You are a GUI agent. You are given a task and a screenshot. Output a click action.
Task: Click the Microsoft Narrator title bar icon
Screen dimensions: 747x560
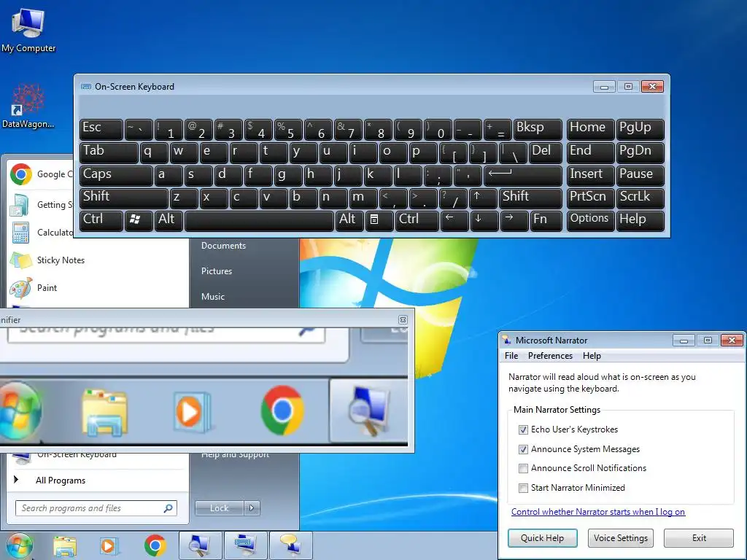[x=506, y=340]
